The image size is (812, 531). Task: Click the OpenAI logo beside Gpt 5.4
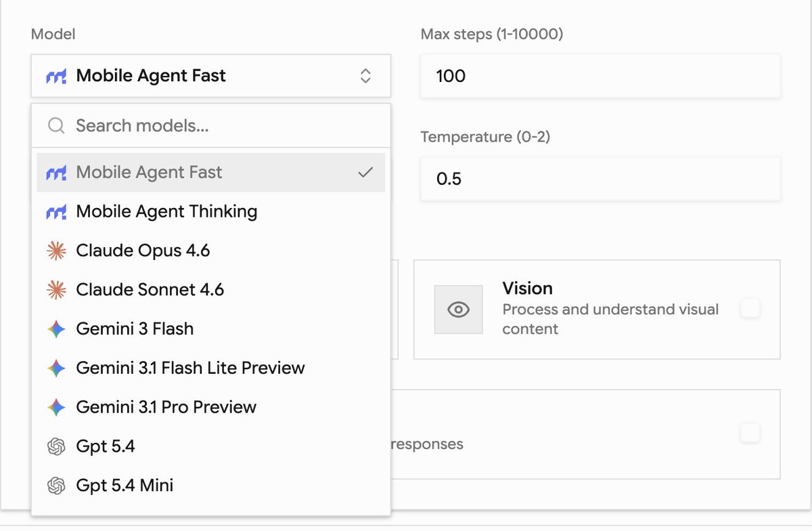coord(56,446)
